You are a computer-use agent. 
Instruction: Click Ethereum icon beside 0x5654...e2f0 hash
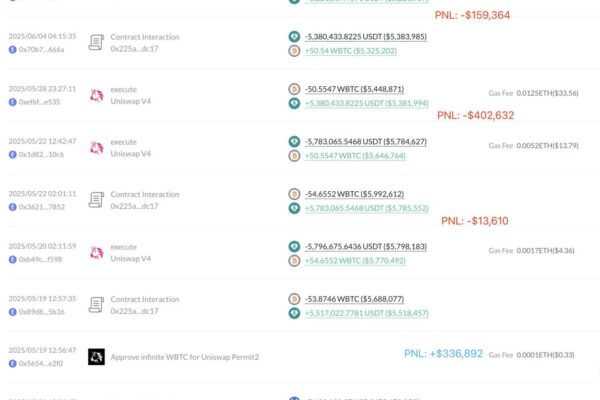tap(13, 363)
